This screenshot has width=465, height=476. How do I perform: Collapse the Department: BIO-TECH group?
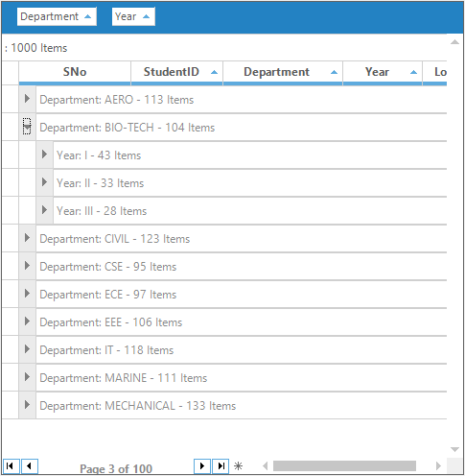[x=27, y=127]
